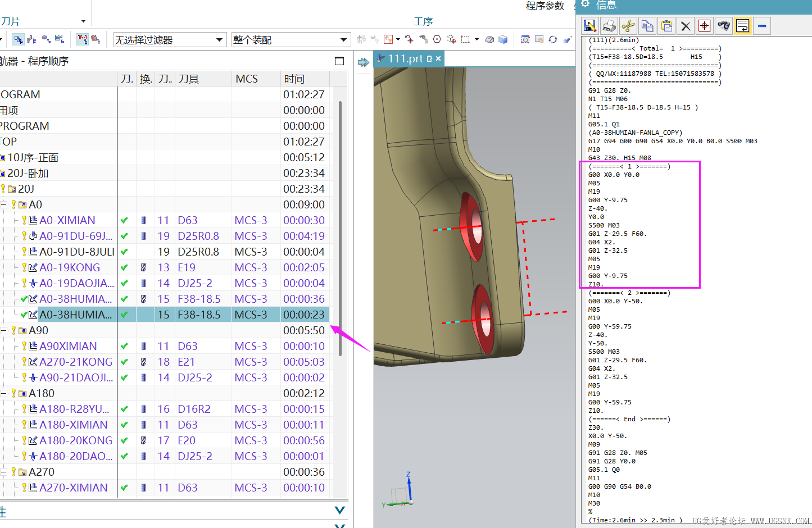The height and width of the screenshot is (528, 812).
Task: Click the navigator vertical scrollbar
Action: click(x=341, y=227)
